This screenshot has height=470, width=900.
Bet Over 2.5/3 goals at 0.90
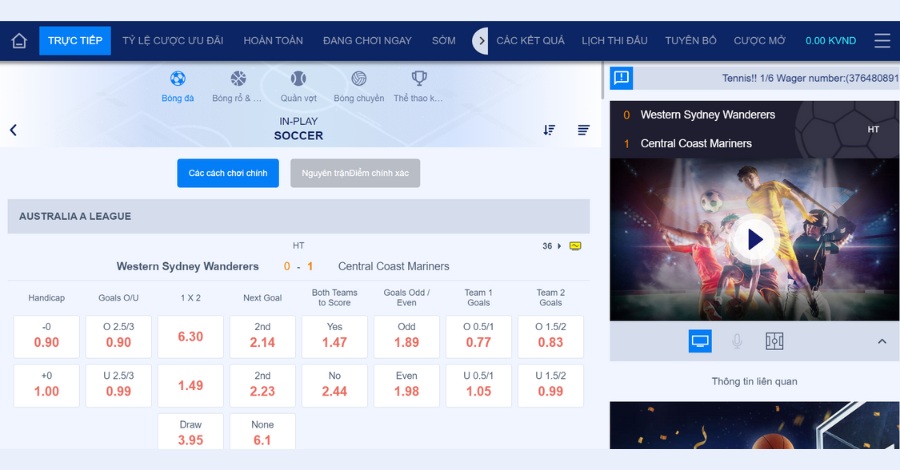pos(118,337)
